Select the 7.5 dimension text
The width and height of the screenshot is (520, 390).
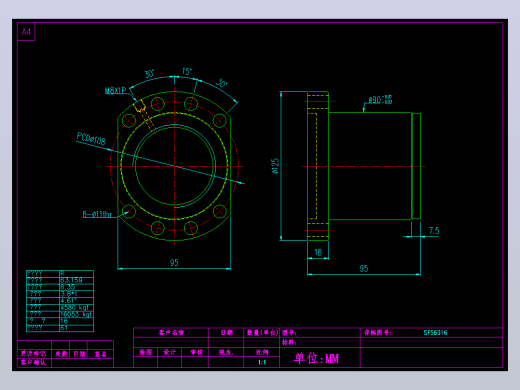point(434,231)
